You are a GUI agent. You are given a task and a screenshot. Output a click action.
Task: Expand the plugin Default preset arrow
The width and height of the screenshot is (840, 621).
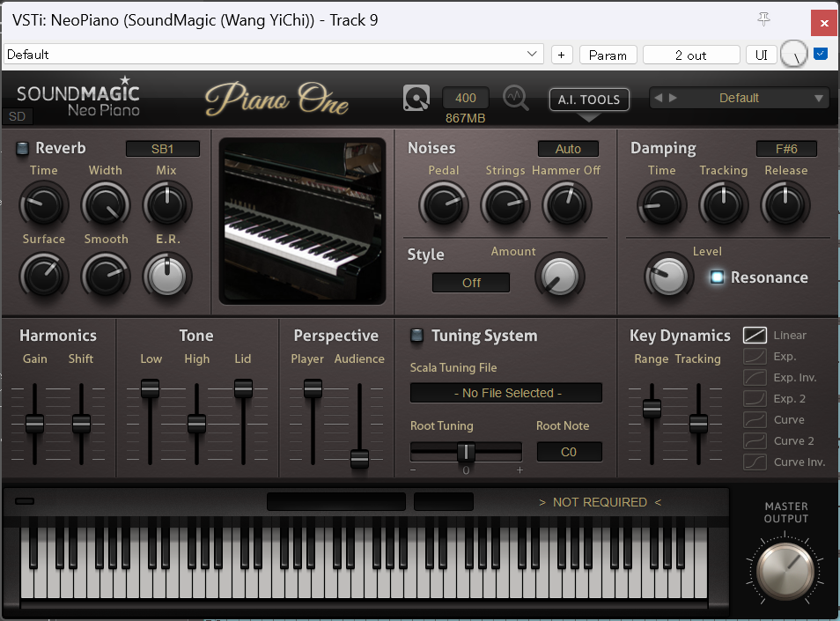point(819,98)
